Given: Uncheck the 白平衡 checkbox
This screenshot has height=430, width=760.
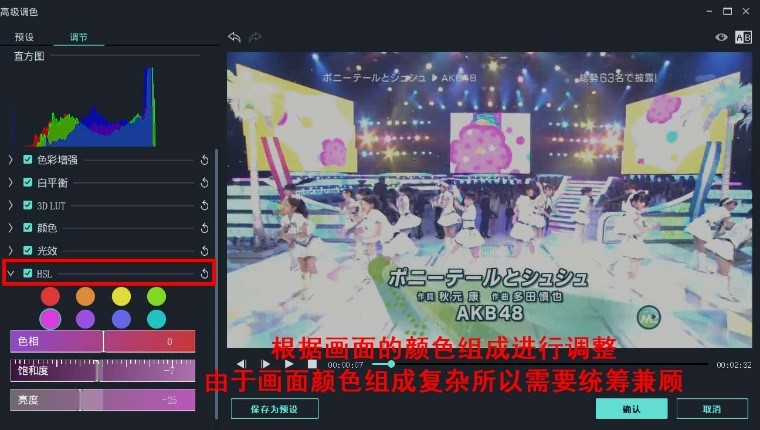Looking at the screenshot, I should [28, 182].
